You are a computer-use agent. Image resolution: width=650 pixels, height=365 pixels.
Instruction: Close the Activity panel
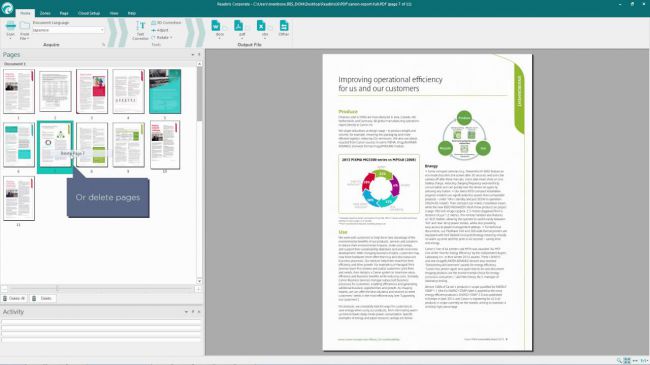pyautogui.click(x=199, y=311)
